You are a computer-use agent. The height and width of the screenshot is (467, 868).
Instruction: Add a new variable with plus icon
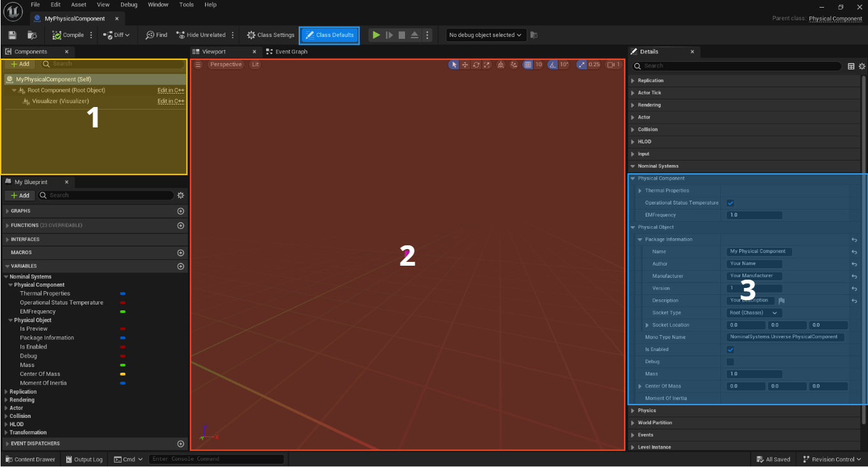click(x=180, y=266)
